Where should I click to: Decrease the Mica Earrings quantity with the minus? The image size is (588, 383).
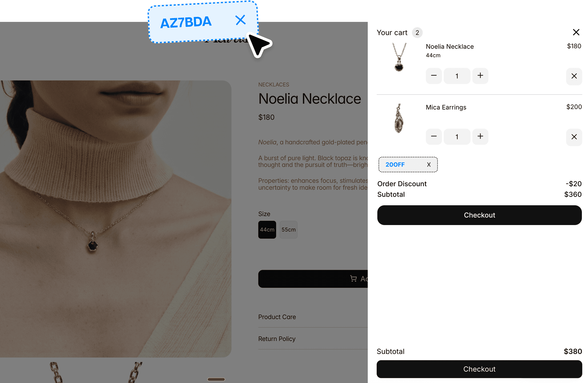coord(434,136)
